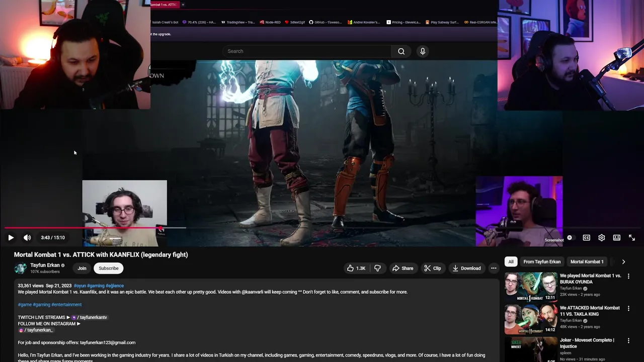Viewport: 644px width, 362px height.
Task: Dislike the video with thumbs-down
Action: click(x=377, y=268)
